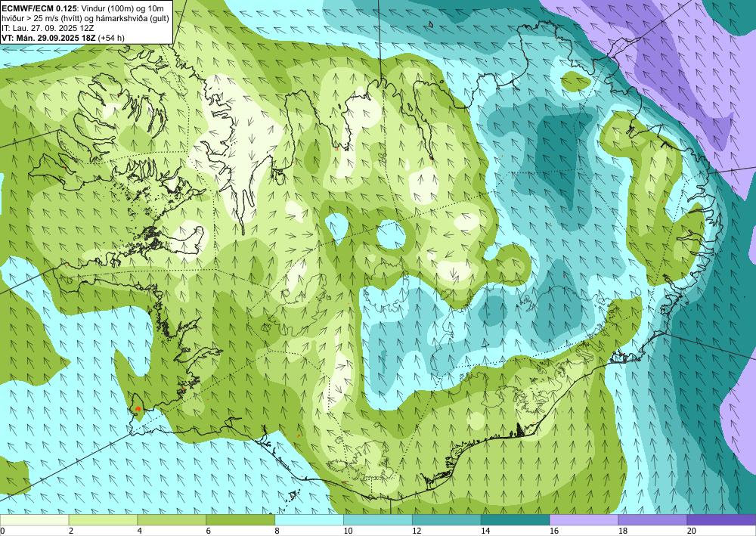
Task: Click the 16–18 m/s light purple legend swatch
Action: (584, 520)
